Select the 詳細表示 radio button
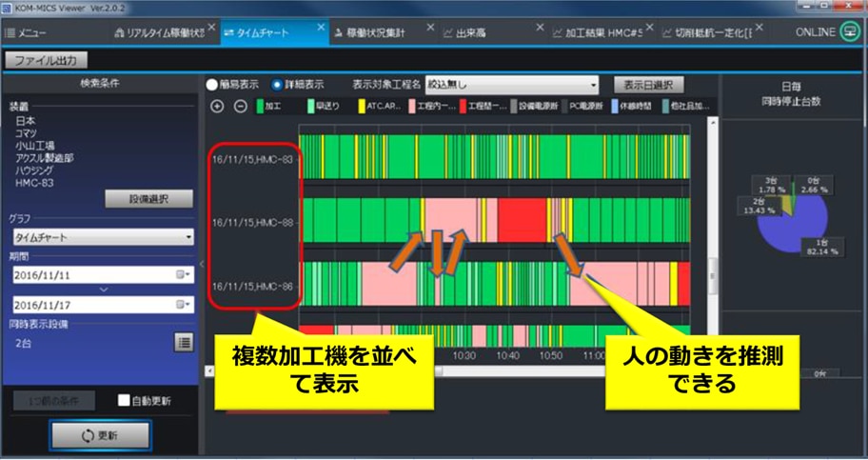The image size is (868, 460). tap(278, 84)
